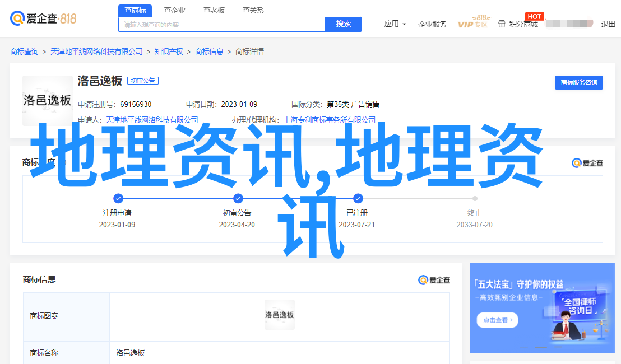Switch to the 查老板 search tab
This screenshot has height=364, width=621.
point(214,10)
